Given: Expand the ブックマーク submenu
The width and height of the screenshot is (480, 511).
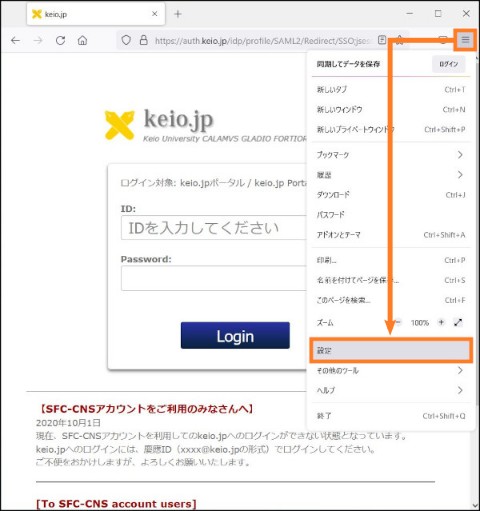Looking at the screenshot, I should pos(391,155).
